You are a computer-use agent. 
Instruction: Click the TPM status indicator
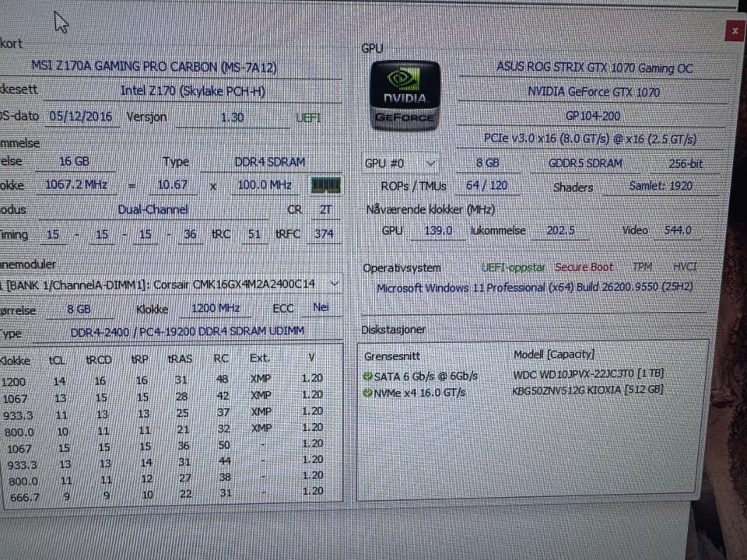(642, 267)
